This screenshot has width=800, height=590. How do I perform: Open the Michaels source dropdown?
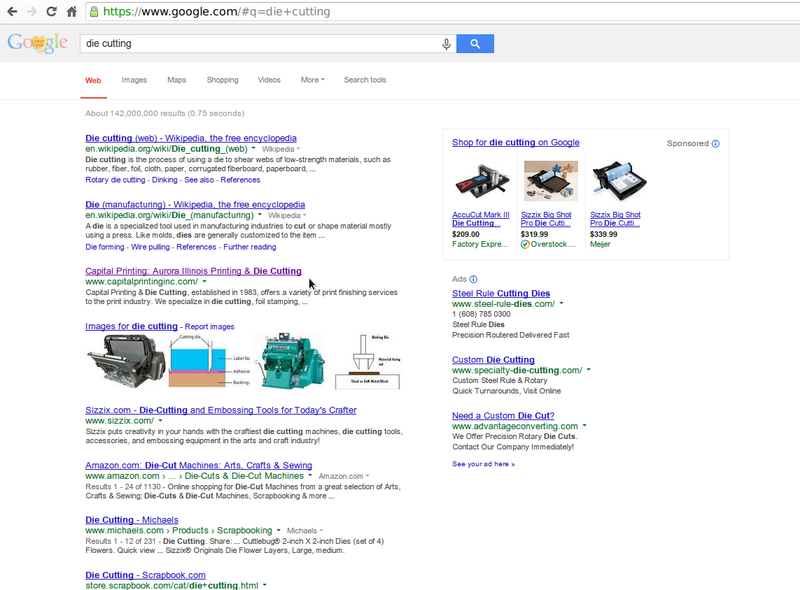(305, 531)
